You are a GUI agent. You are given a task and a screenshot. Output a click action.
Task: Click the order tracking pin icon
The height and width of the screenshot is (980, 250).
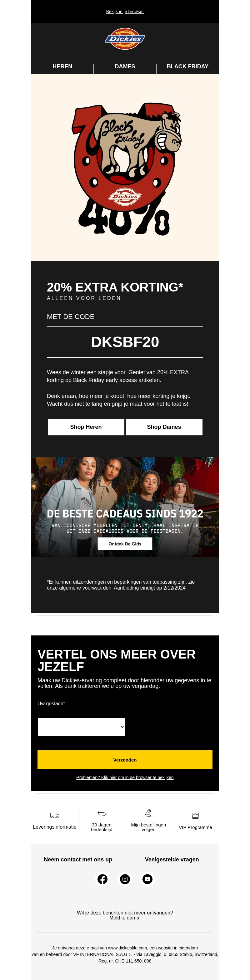pyautogui.click(x=148, y=813)
